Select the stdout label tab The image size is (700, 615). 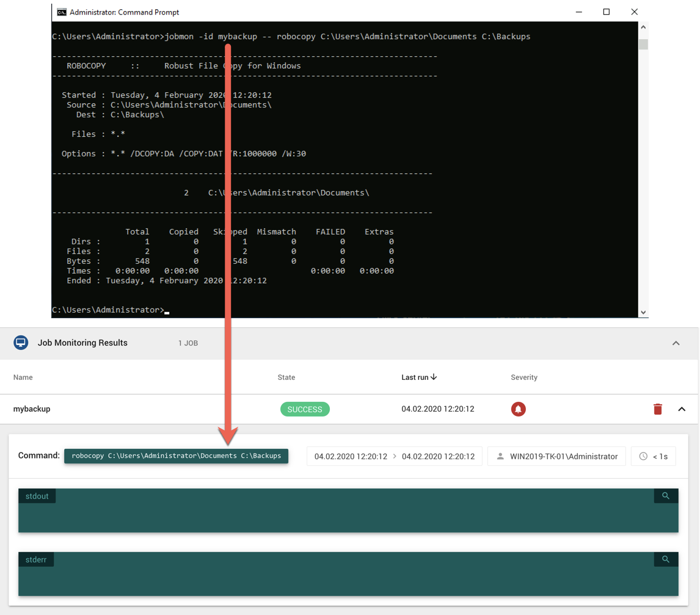click(x=37, y=496)
